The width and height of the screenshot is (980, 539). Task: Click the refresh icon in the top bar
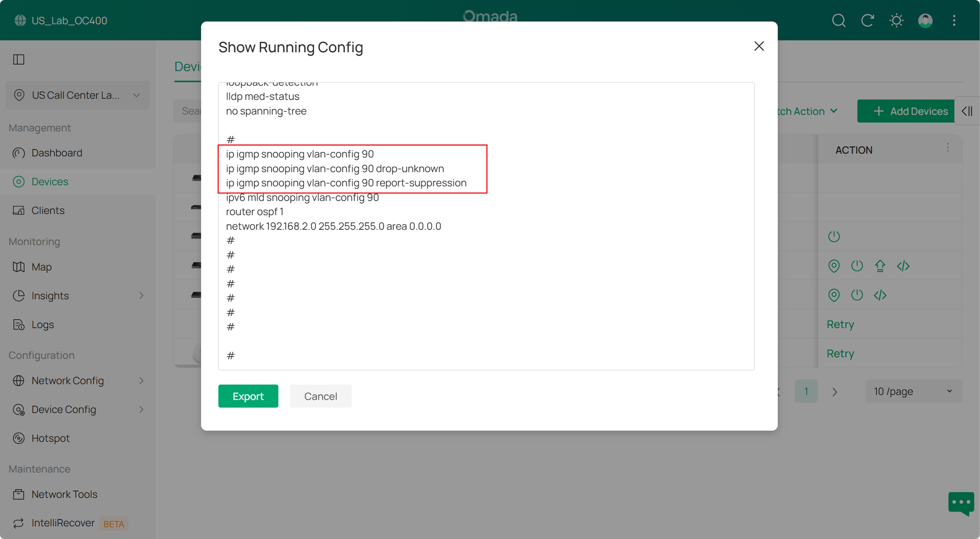point(867,21)
